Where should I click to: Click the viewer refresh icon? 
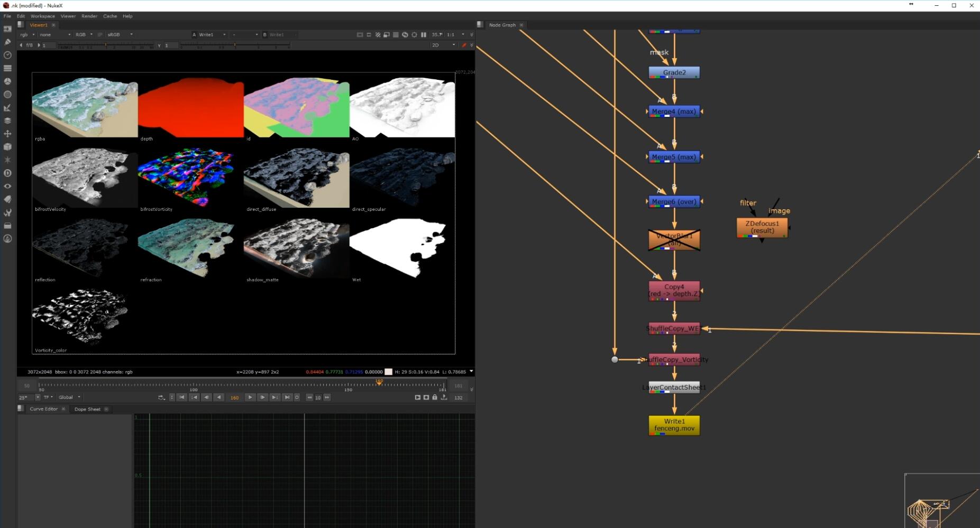coord(405,34)
